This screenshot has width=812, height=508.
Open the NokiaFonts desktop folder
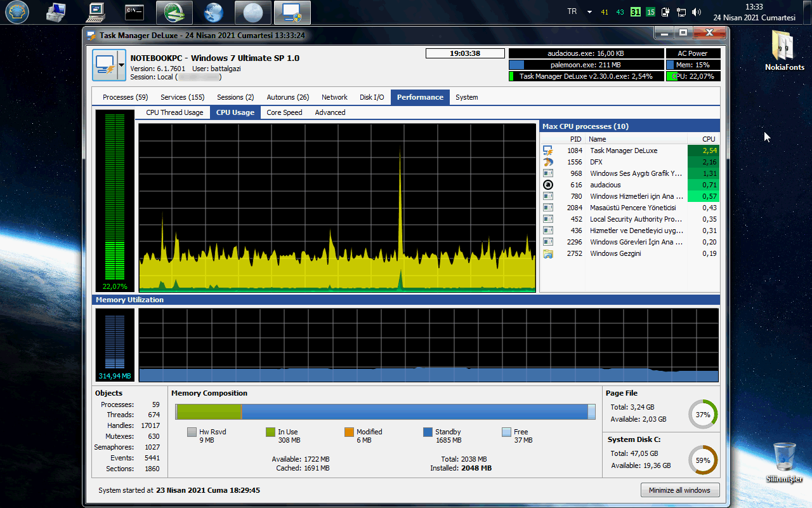785,51
